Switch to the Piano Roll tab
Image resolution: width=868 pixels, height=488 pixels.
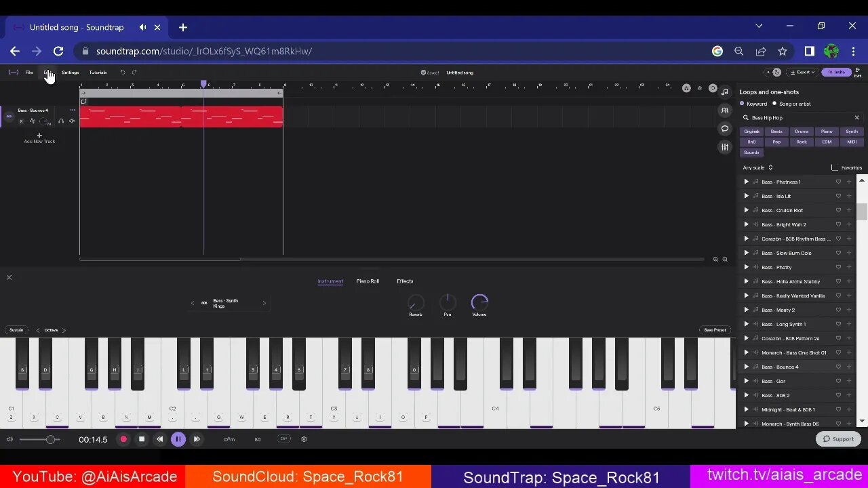368,281
